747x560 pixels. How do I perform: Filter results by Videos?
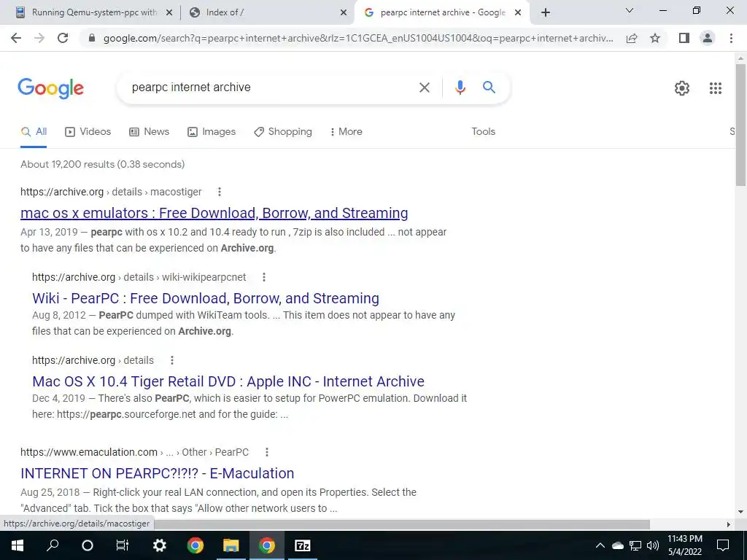[x=88, y=132]
